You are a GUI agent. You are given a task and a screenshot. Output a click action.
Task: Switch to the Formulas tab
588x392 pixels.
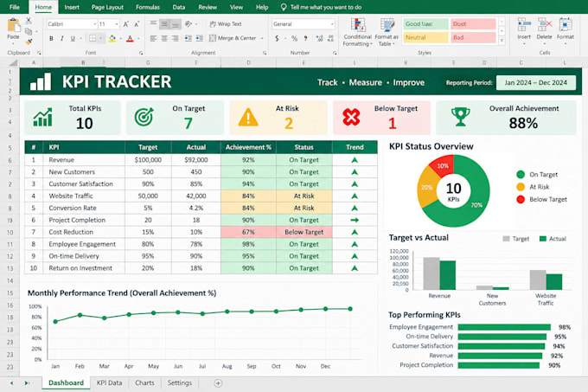(148, 7)
